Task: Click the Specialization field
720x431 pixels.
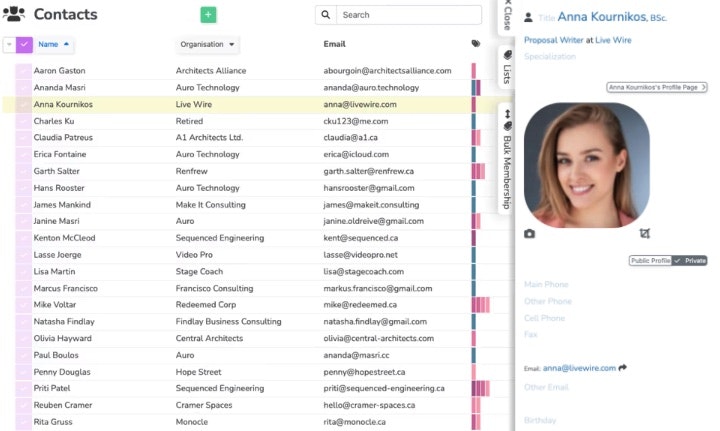Action: [550, 56]
